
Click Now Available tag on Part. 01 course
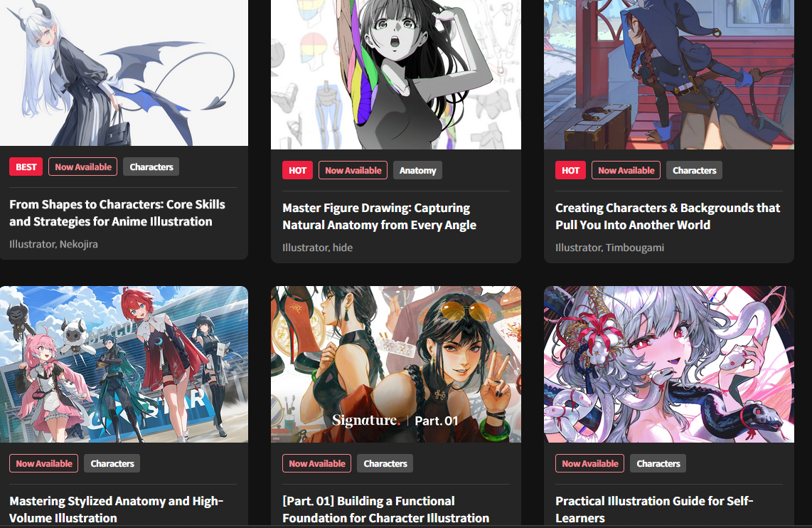click(x=317, y=464)
